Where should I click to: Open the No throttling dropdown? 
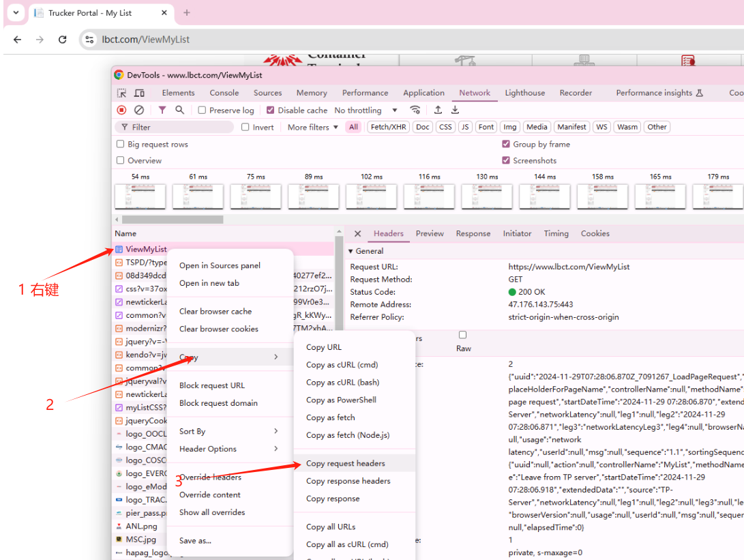[x=366, y=110]
